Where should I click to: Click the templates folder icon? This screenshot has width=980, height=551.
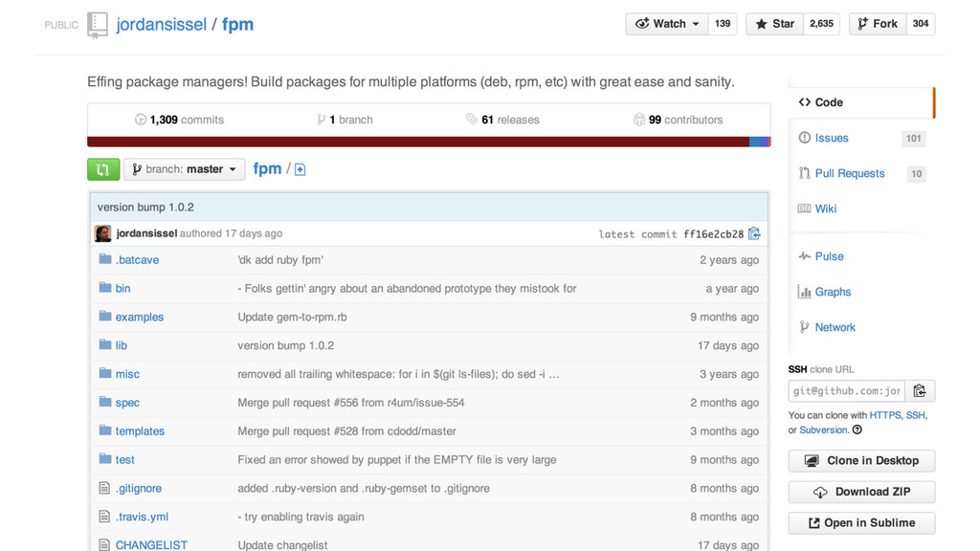[105, 430]
